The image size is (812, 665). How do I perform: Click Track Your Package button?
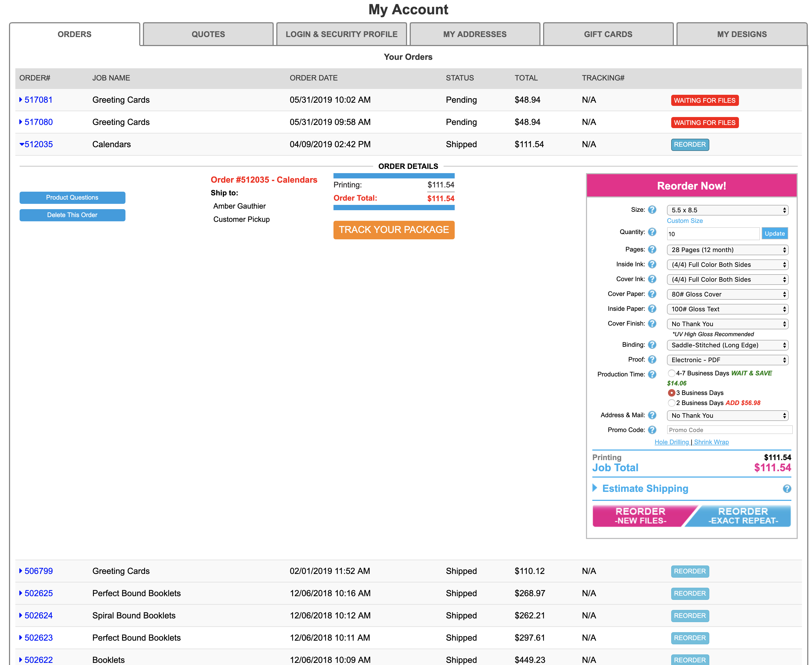click(x=394, y=230)
